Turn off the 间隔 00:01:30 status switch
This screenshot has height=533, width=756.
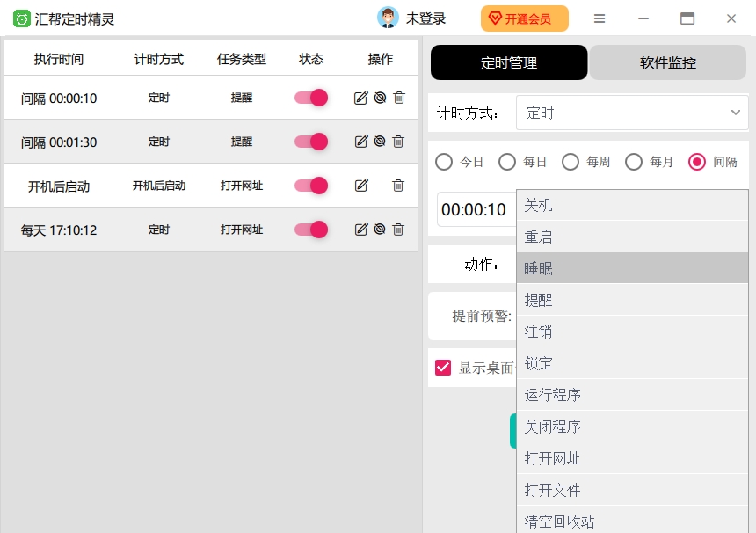click(x=311, y=142)
